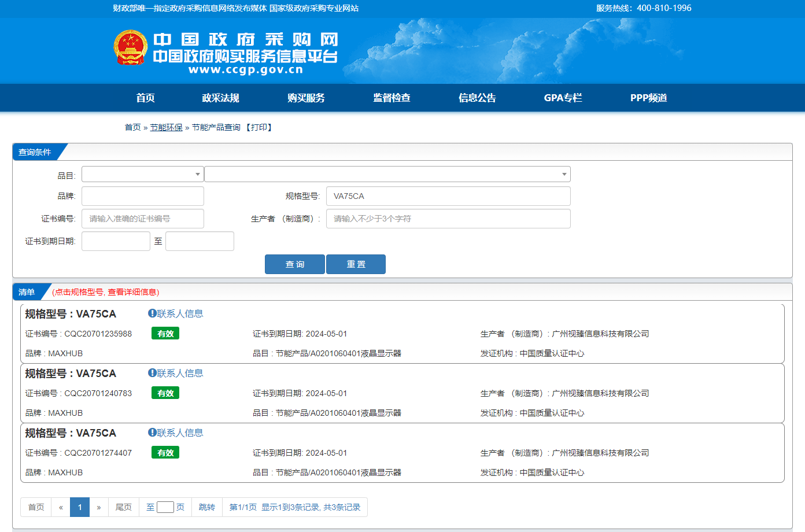
Task: Click 有效 badge for certificate CQC20701235988
Action: pos(165,334)
